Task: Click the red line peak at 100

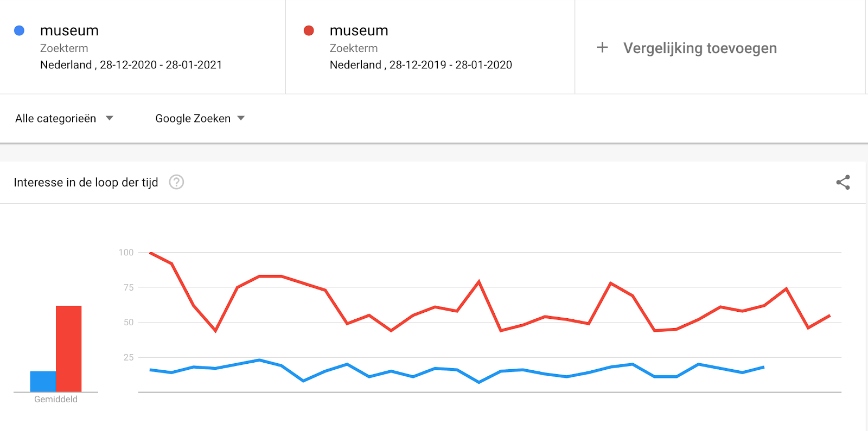Action: [x=150, y=253]
